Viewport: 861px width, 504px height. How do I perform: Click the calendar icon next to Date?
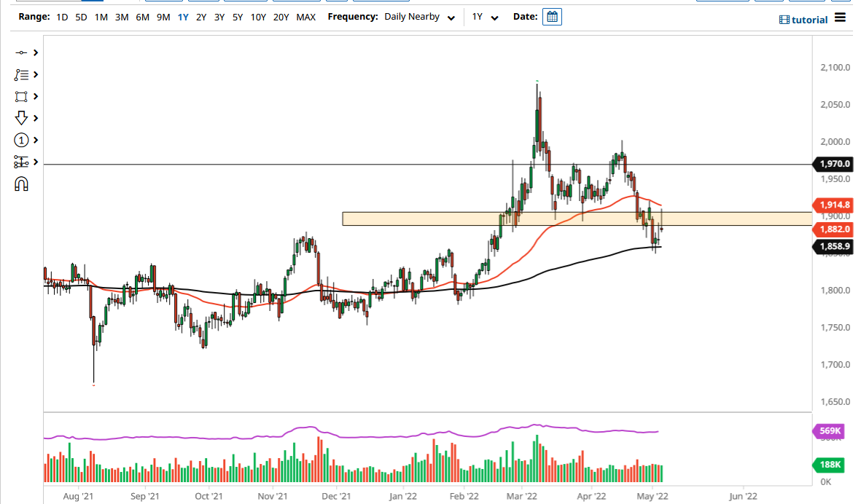[x=552, y=16]
